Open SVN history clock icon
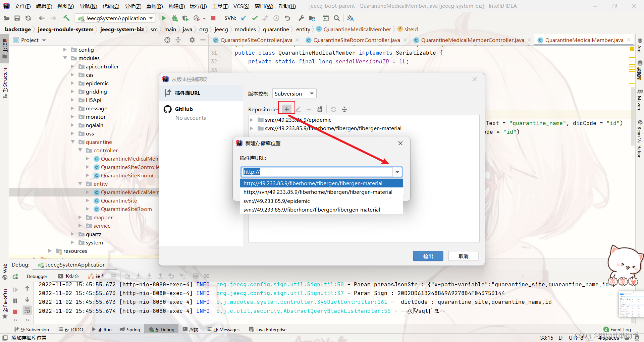This screenshot has width=644, height=342. coord(276,18)
